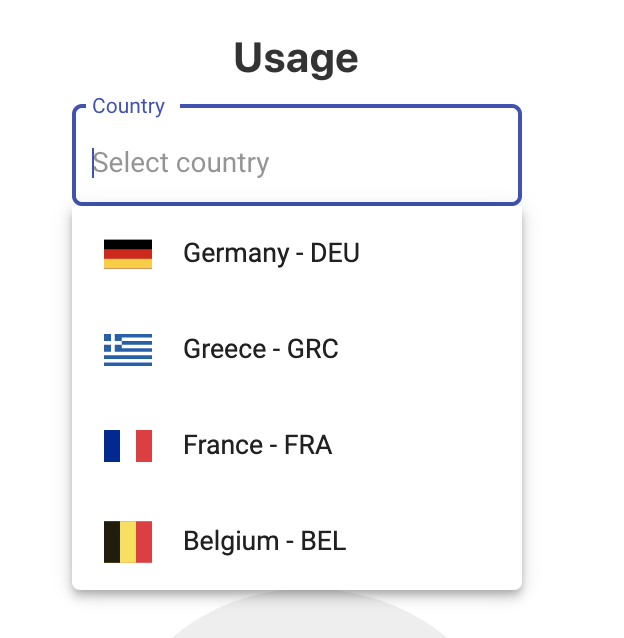Click the GRC country code text
The image size is (624, 638).
(x=312, y=349)
